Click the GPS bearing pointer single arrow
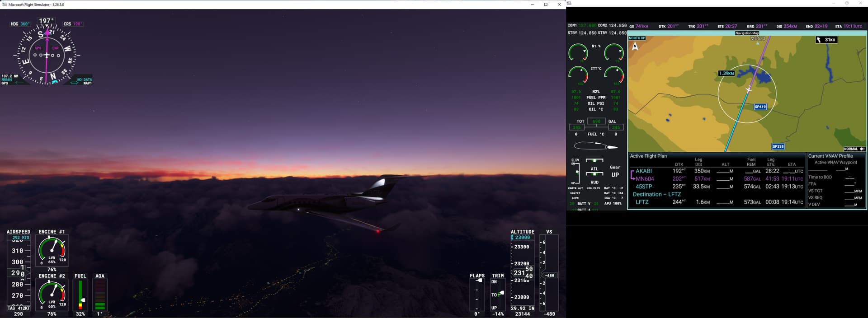This screenshot has height=318, width=868. tap(19, 83)
